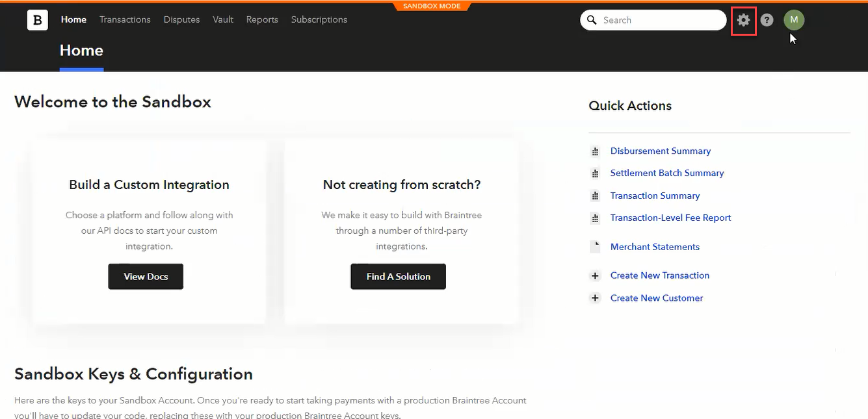The image size is (868, 419).
Task: Open Settlement Batch Summary link
Action: 667,173
